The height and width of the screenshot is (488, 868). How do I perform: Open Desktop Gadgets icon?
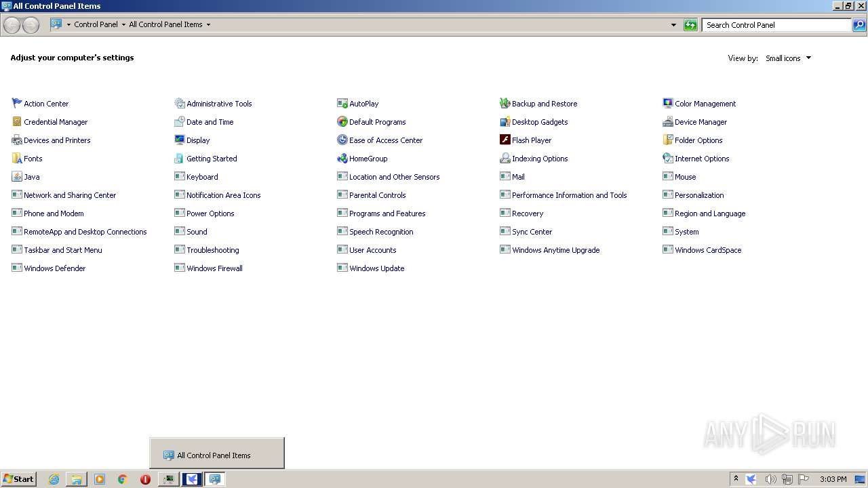pyautogui.click(x=505, y=121)
